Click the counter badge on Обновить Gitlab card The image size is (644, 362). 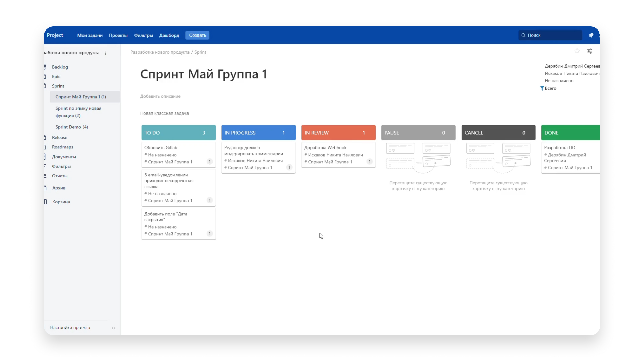pyautogui.click(x=210, y=162)
